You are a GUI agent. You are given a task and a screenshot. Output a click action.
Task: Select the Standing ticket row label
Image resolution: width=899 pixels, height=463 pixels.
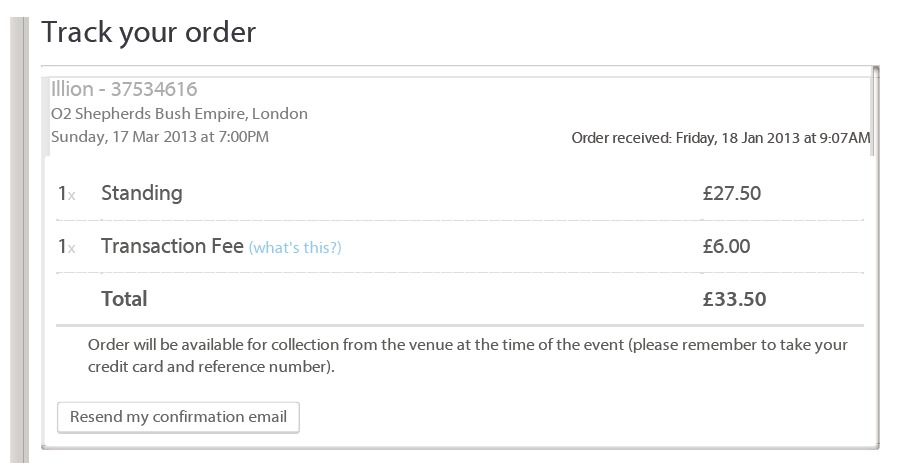coord(141,193)
